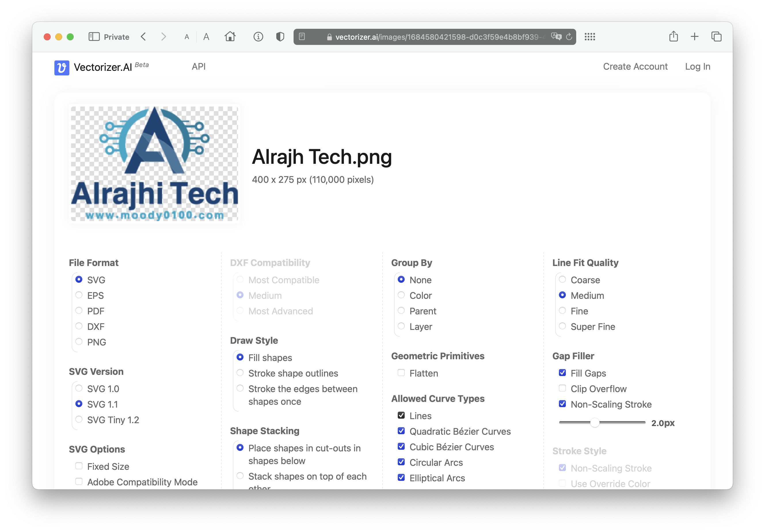Image resolution: width=765 pixels, height=532 pixels.
Task: Select PNG file format
Action: click(79, 342)
